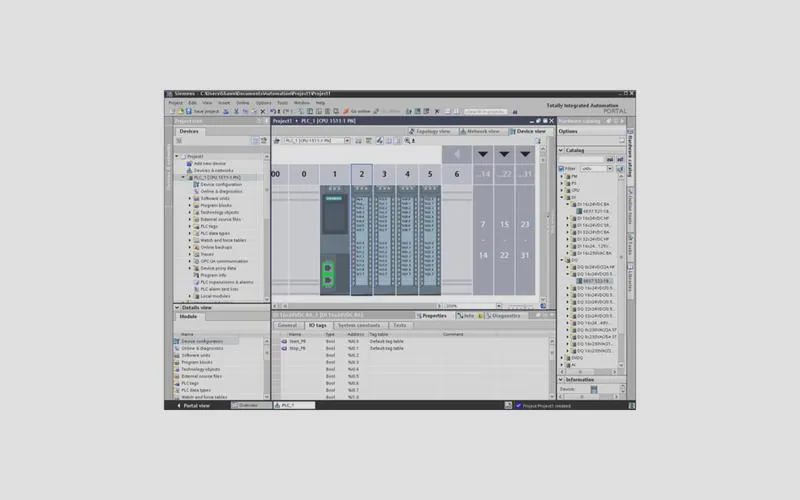Screen dimensions: 800x500
Task: Open the Options menu in menu bar
Action: [x=262, y=102]
